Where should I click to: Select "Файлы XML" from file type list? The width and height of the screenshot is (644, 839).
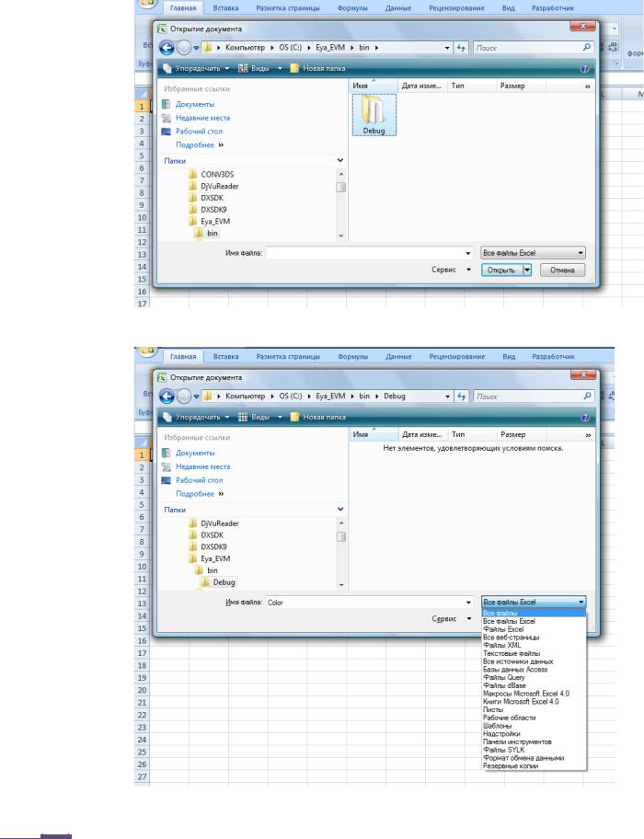click(502, 646)
